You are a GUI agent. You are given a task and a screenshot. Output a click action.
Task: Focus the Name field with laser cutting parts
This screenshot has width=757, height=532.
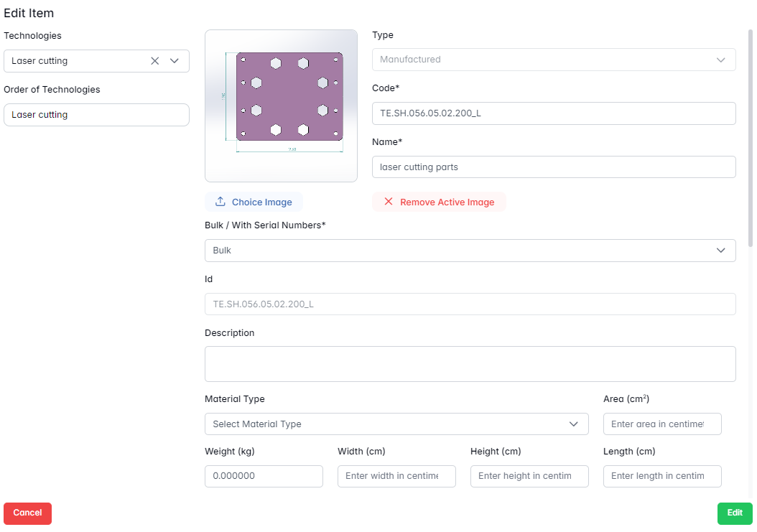click(553, 167)
